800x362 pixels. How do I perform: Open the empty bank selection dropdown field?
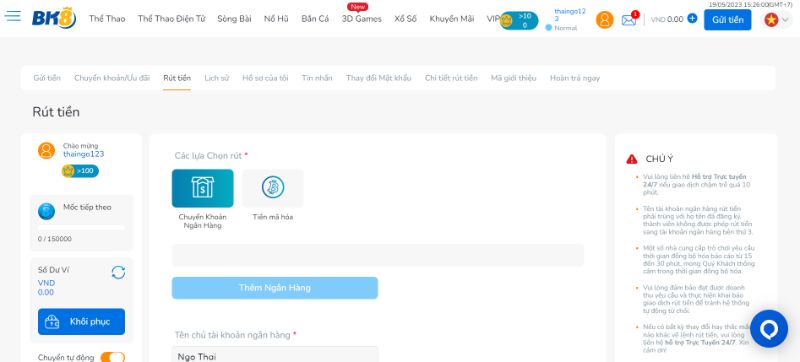tap(378, 255)
